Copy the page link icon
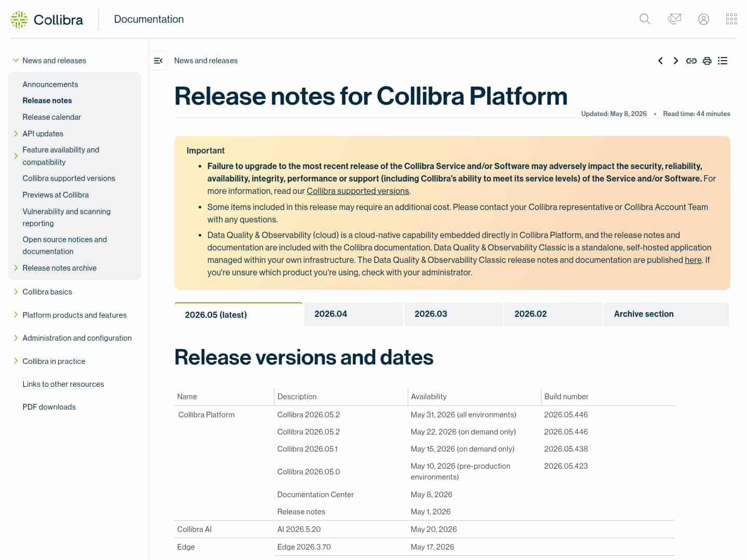The image size is (747, 560). pyautogui.click(x=691, y=61)
